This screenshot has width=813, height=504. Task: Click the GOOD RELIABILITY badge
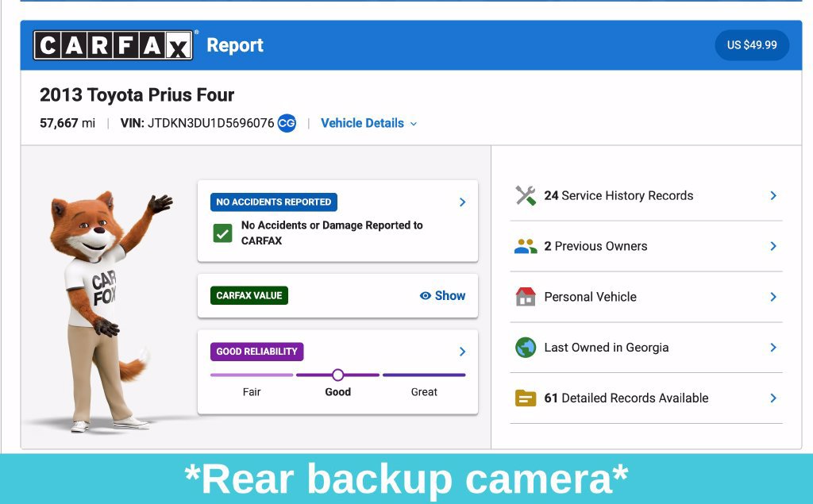256,352
